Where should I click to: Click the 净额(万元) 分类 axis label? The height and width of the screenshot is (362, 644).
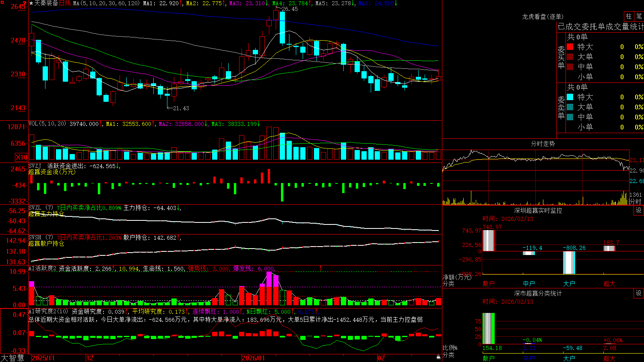(x=457, y=280)
